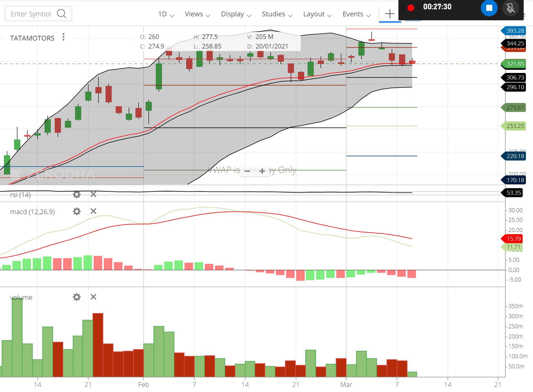Click the 170.18 level label

pos(513,180)
